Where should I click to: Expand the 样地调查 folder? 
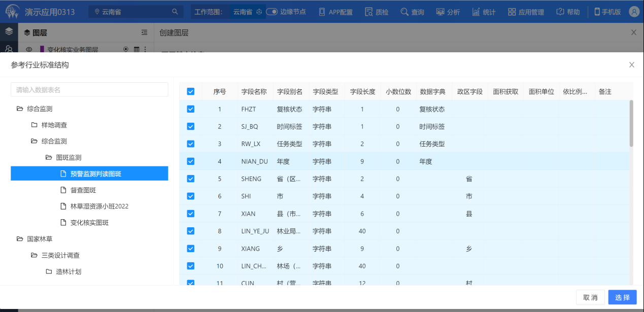(x=34, y=125)
